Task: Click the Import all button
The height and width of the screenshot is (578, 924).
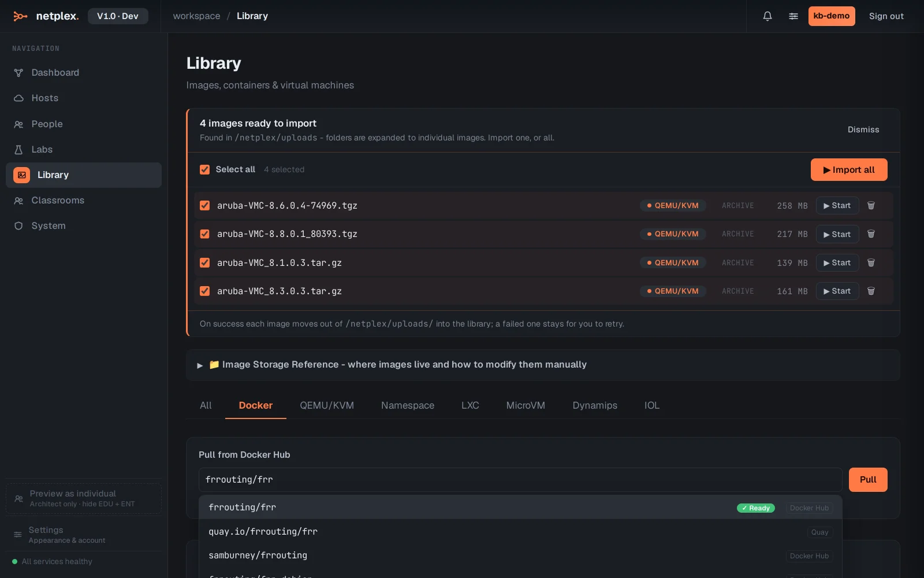Action: pos(849,170)
